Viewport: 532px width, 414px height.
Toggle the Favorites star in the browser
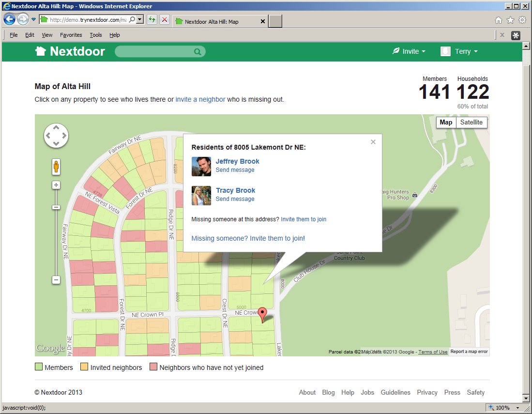tap(511, 20)
